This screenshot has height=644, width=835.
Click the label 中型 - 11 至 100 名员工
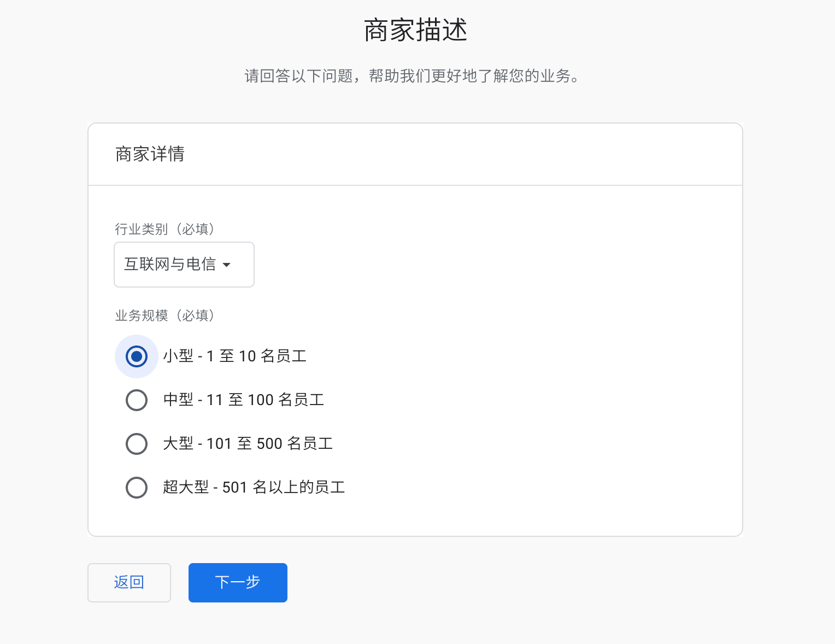pos(243,400)
